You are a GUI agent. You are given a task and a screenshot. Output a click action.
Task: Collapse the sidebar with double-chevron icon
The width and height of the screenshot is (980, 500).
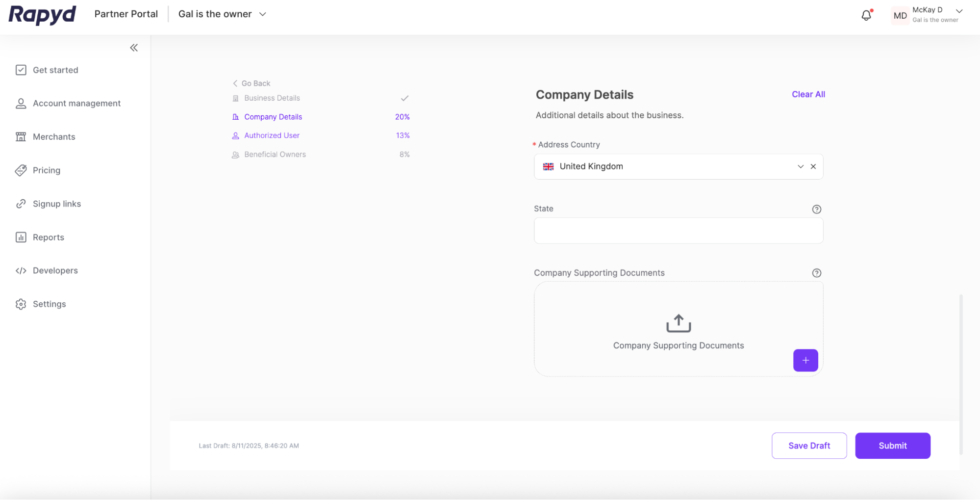pyautogui.click(x=134, y=48)
